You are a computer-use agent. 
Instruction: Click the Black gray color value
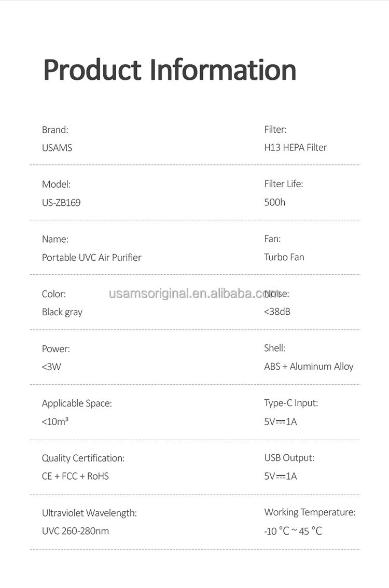[x=62, y=312]
